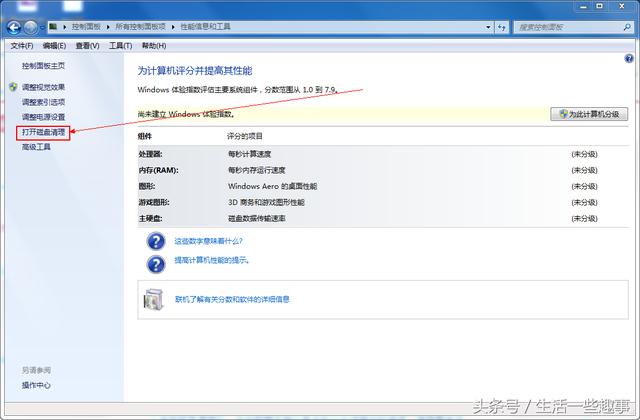Open the 帮助(H) menu

point(154,46)
